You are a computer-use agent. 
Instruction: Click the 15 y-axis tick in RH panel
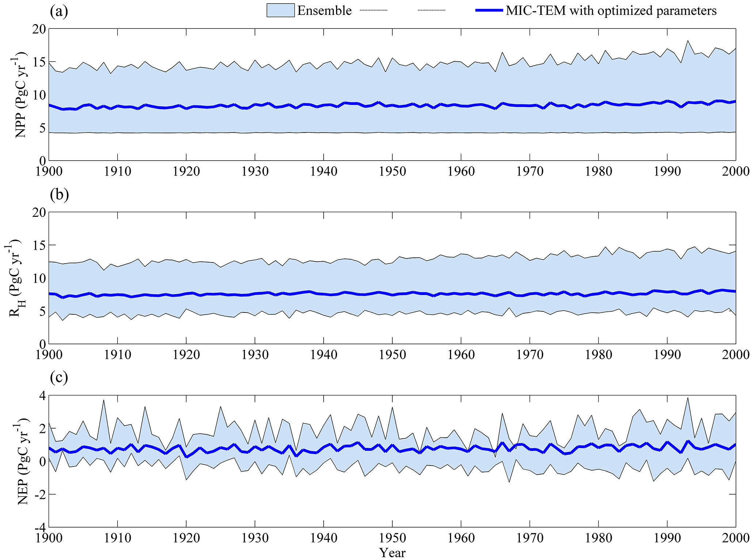click(39, 245)
